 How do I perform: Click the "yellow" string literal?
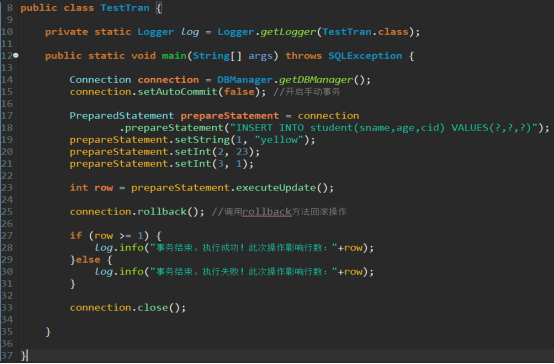(x=279, y=140)
